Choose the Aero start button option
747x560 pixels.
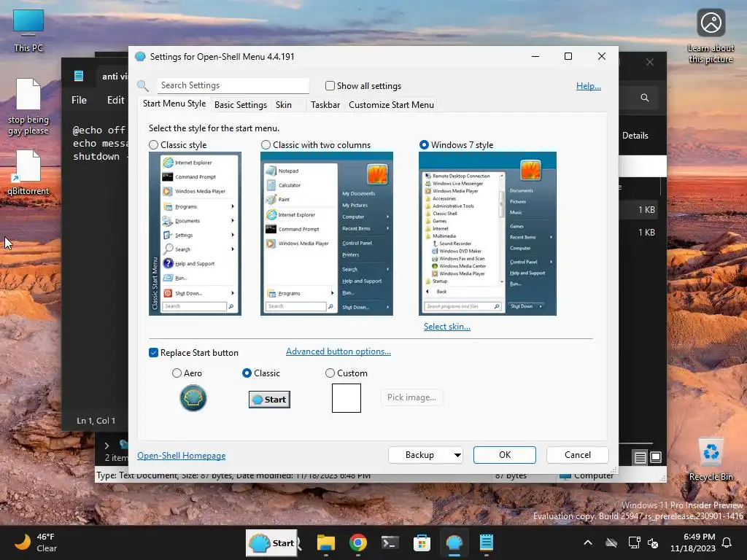pos(177,373)
